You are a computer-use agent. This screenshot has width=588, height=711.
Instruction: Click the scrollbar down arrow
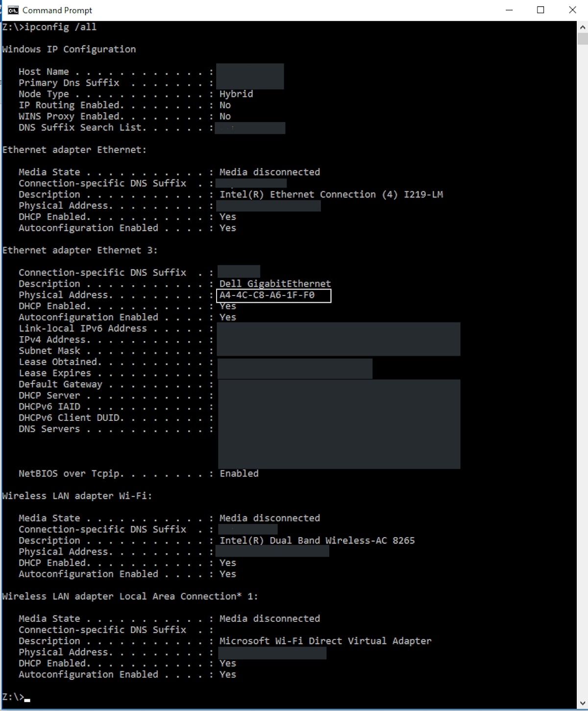[x=582, y=703]
